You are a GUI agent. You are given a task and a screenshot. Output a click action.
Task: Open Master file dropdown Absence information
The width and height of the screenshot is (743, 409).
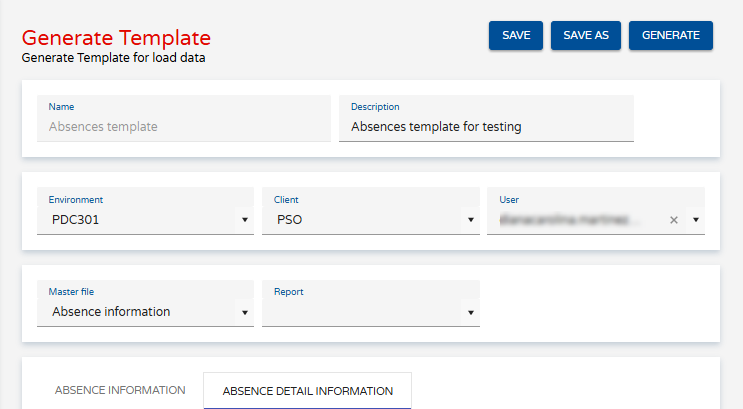click(x=145, y=303)
